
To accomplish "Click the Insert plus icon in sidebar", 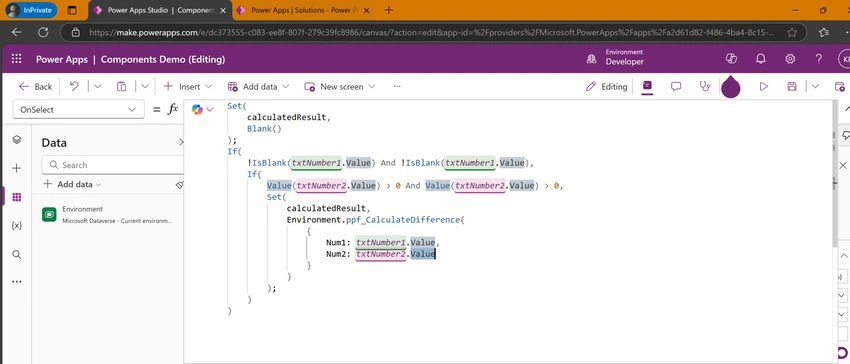I will click(x=17, y=168).
